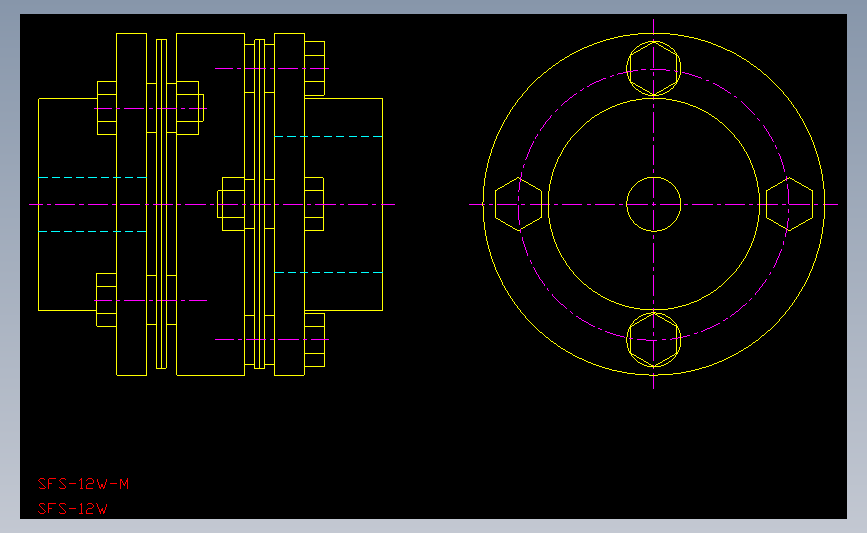This screenshot has width=867, height=533.
Task: Select the left hexagon bolt head in front view
Action: pos(519,205)
